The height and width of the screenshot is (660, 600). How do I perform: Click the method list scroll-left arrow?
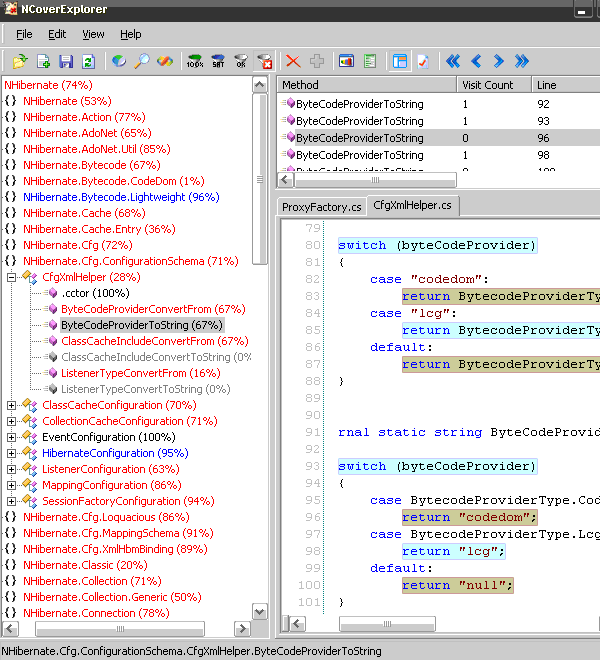[285, 180]
